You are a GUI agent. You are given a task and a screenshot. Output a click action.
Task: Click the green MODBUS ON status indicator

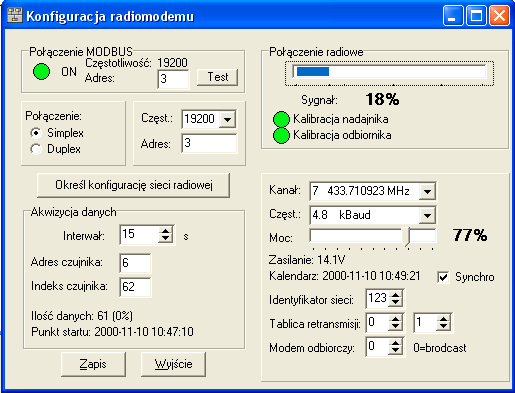42,72
